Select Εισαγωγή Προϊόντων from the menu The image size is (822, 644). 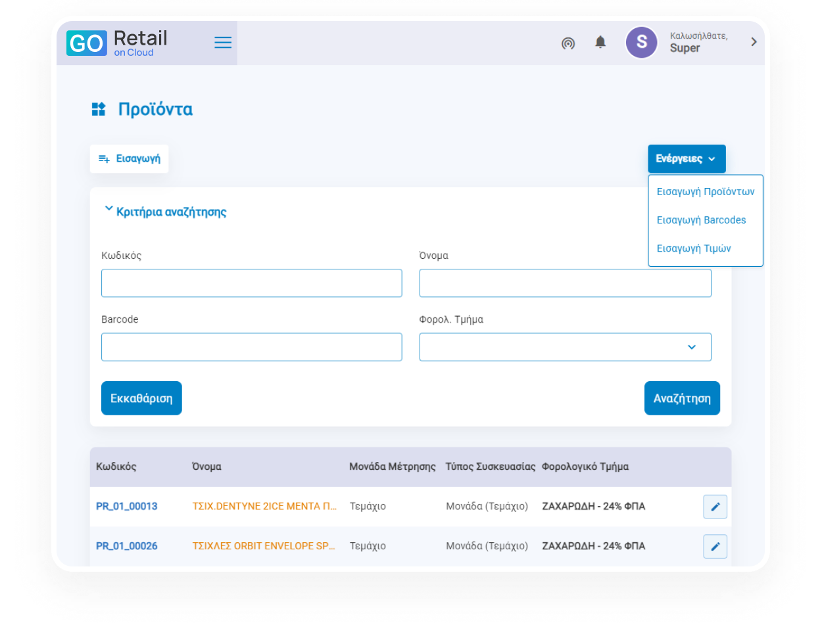tap(705, 192)
